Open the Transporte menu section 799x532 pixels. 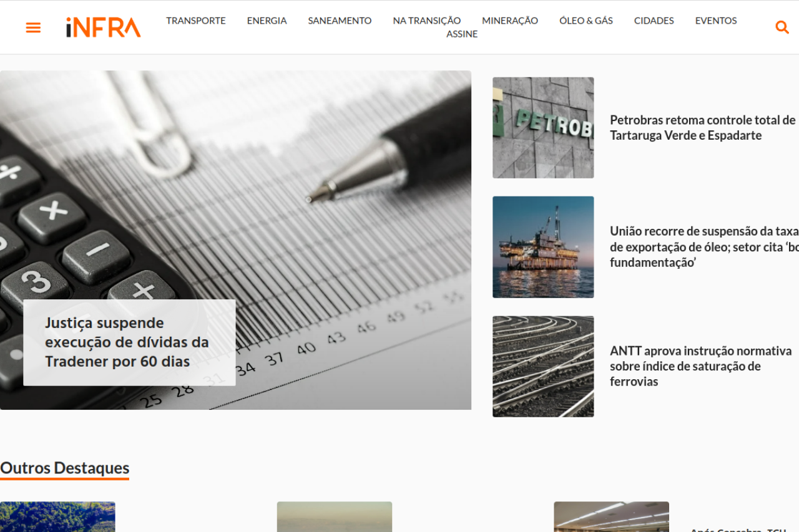click(x=196, y=21)
